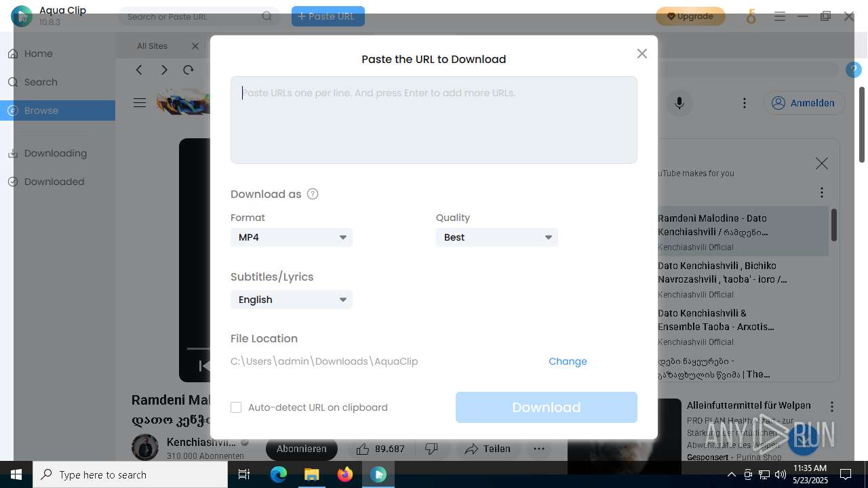Click the Paste URLs text area
The height and width of the screenshot is (488, 868).
[x=434, y=120]
